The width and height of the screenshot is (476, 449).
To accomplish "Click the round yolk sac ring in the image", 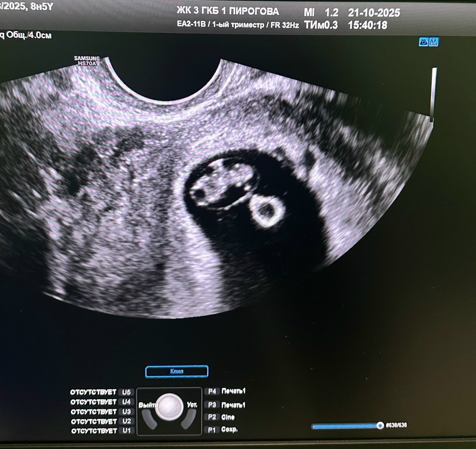I will coord(267,211).
